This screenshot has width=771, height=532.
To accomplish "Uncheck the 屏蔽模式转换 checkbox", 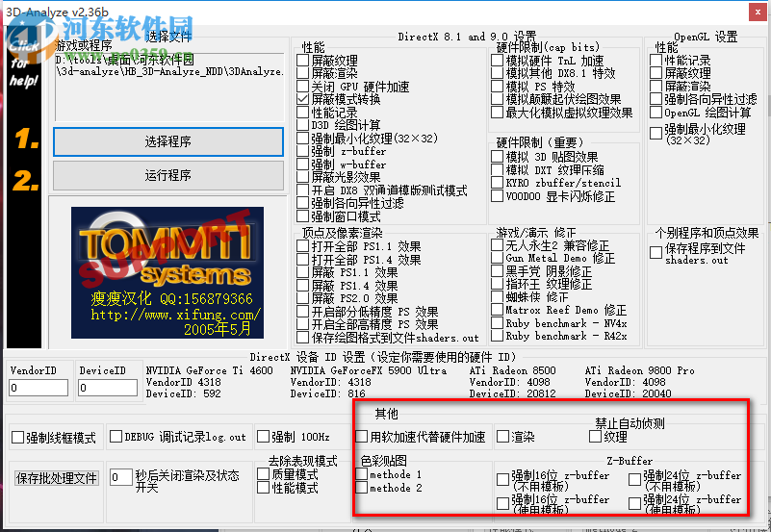I will tap(303, 99).
